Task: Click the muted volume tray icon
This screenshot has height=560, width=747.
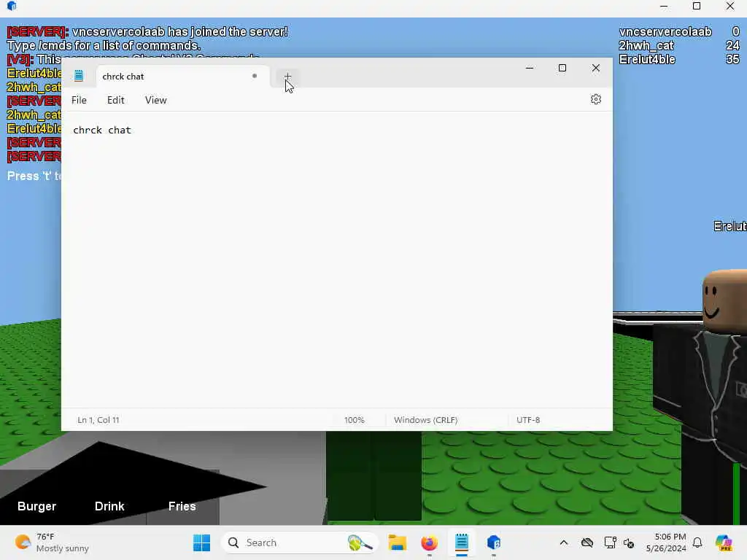Action: (628, 542)
